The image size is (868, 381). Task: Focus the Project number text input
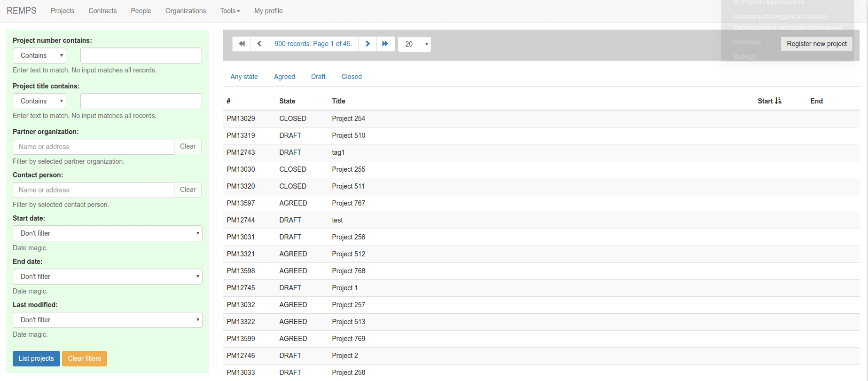click(141, 56)
